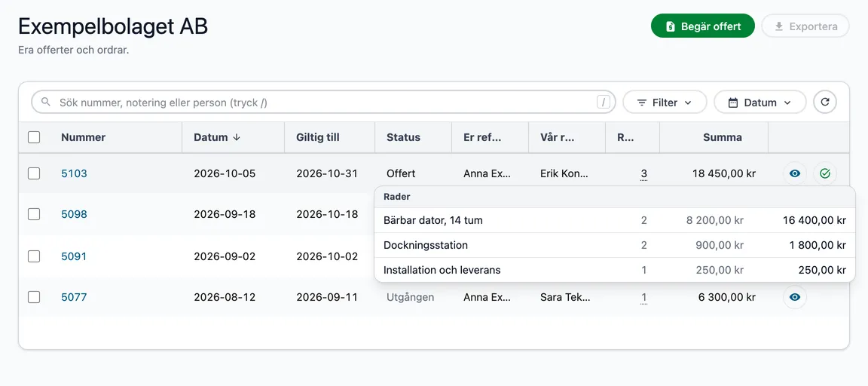
Task: Sort by the Datum column header
Action: point(210,137)
